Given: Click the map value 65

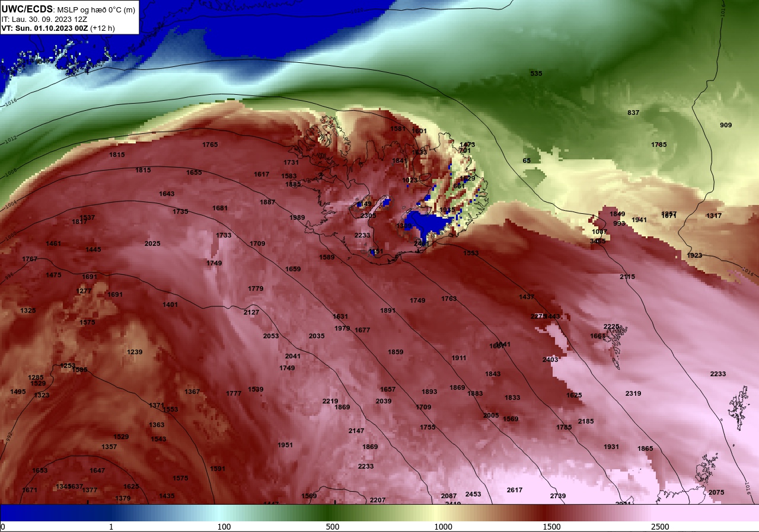Looking at the screenshot, I should [x=527, y=161].
